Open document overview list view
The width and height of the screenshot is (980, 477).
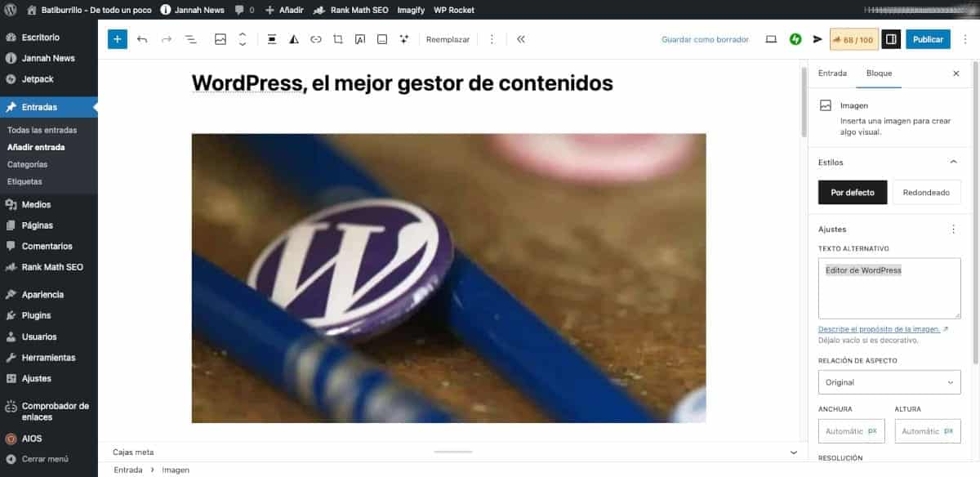pyautogui.click(x=190, y=39)
